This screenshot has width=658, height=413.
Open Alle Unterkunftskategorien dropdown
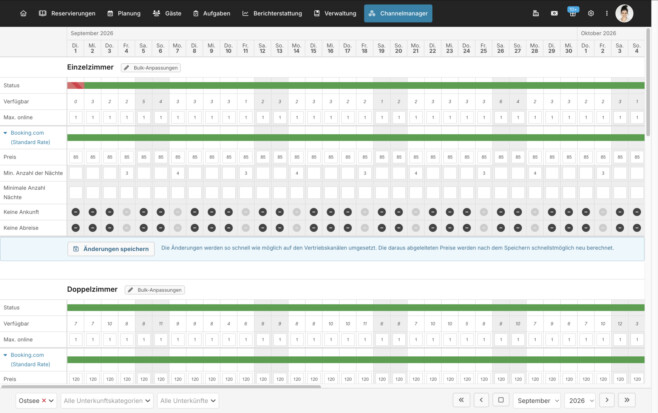tap(107, 400)
